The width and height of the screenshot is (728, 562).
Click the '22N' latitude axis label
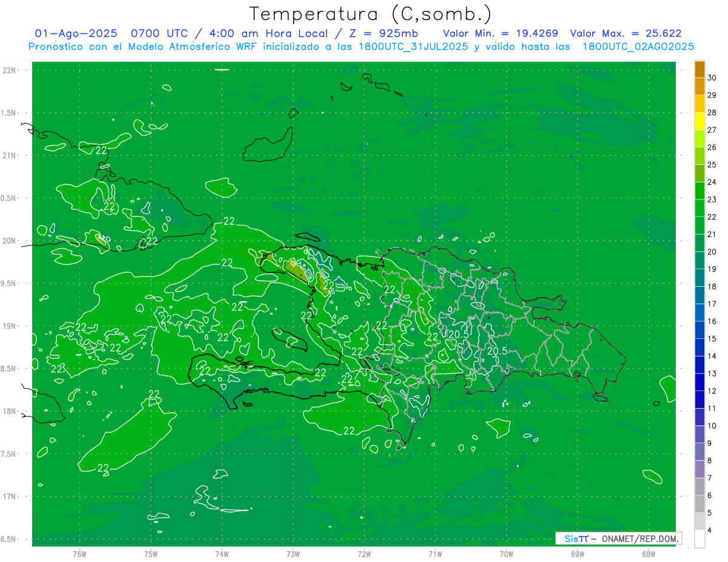click(x=9, y=70)
